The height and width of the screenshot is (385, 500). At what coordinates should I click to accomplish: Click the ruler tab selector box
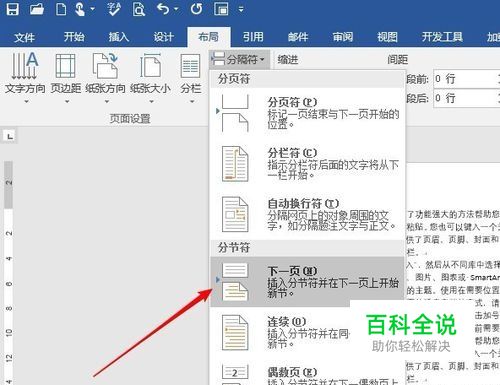coord(9,136)
